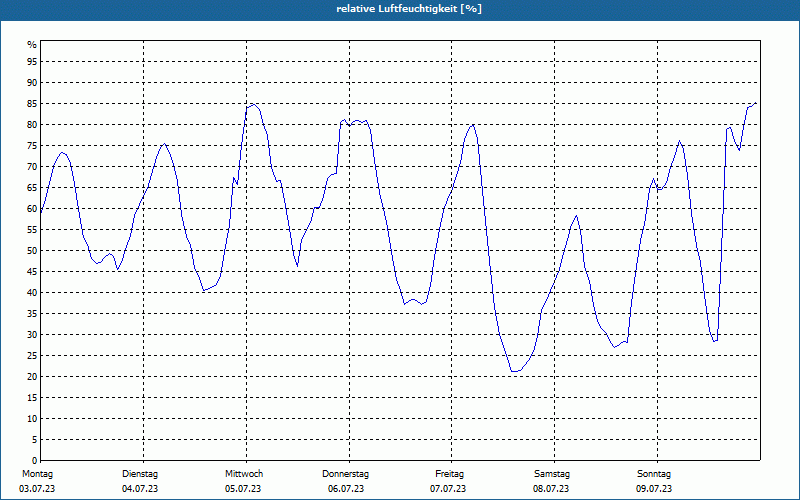Click the Wednesday humidity peak near 85%
Viewport: 800px width, 500px height.
coord(253,104)
